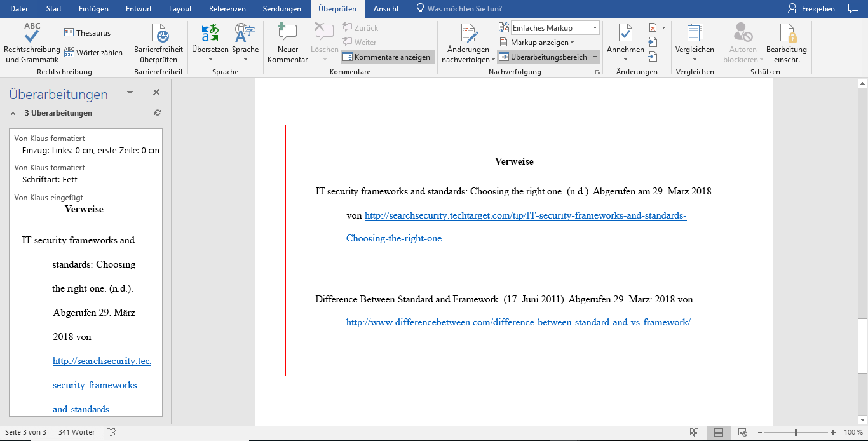This screenshot has height=441, width=868.
Task: Switch to Lesemodus read view
Action: [x=695, y=432]
